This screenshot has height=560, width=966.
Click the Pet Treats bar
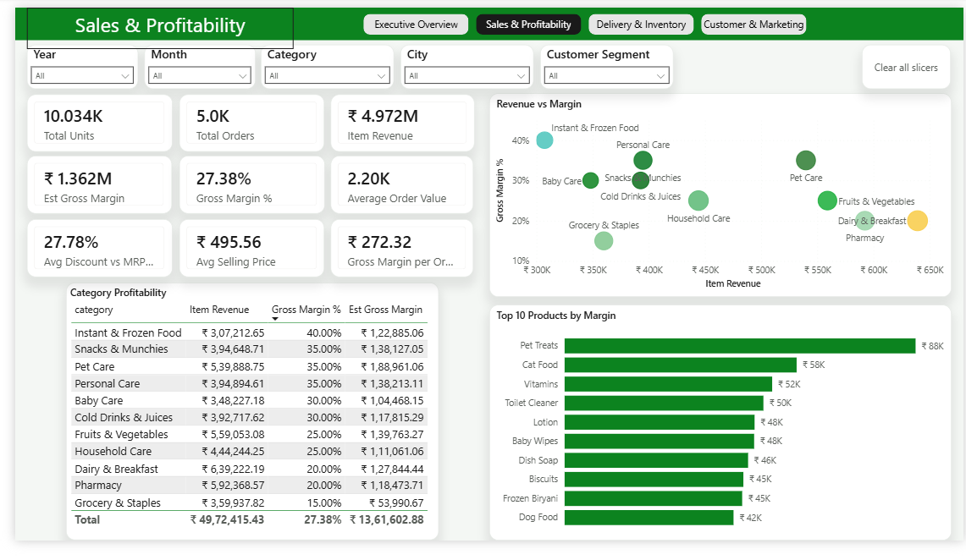[x=740, y=346]
